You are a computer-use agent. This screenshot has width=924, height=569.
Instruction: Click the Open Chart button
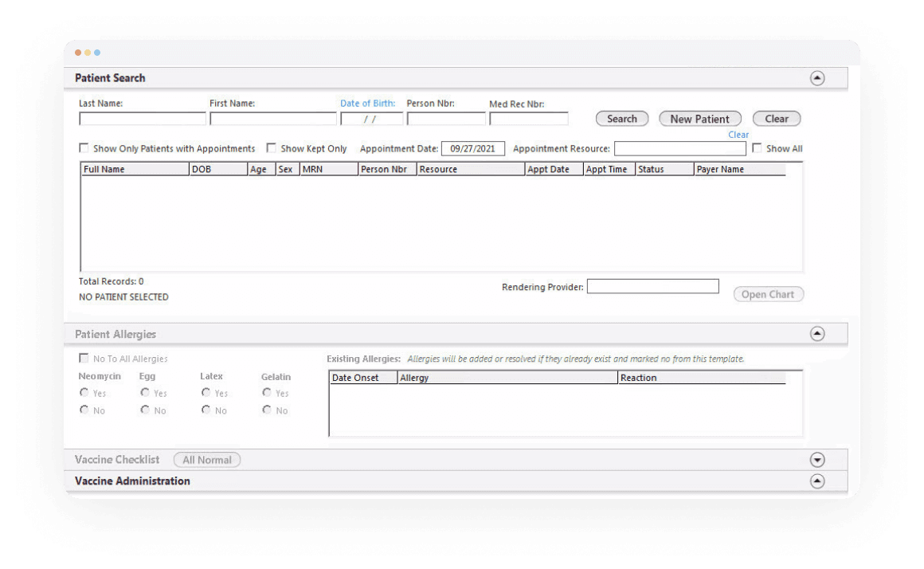768,294
